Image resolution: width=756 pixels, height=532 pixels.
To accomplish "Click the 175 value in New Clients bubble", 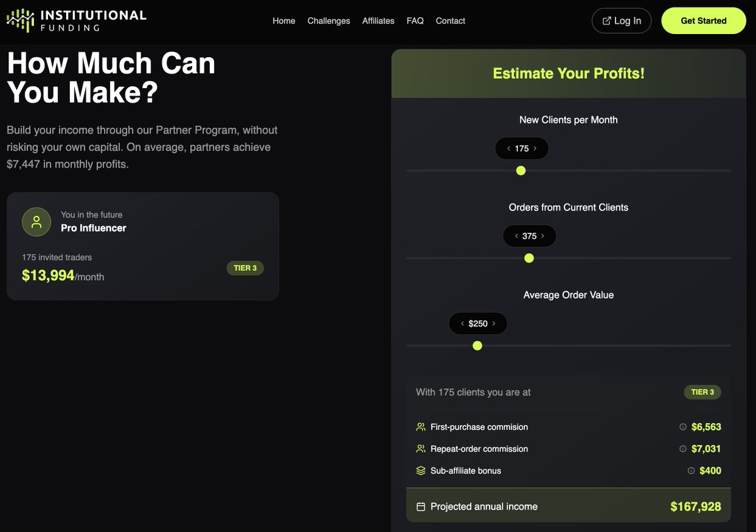I will 522,149.
